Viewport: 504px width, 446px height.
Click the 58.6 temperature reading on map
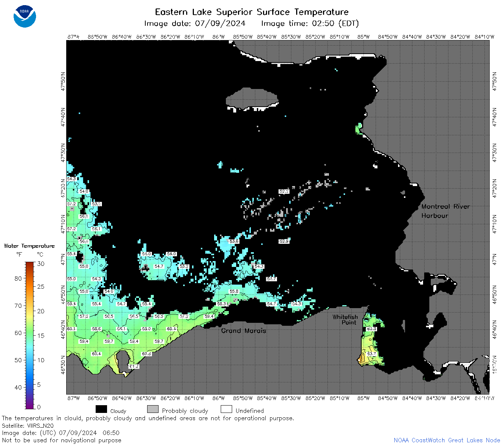pos(96,329)
